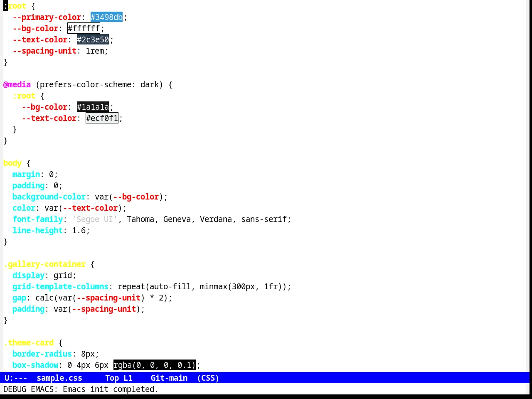
Task: Click the Geneva font name
Action: tap(177, 219)
